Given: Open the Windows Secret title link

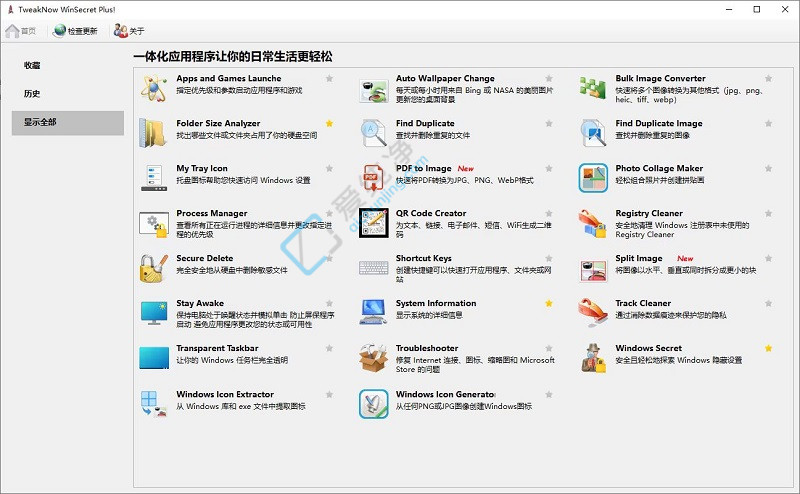Looking at the screenshot, I should [648, 348].
